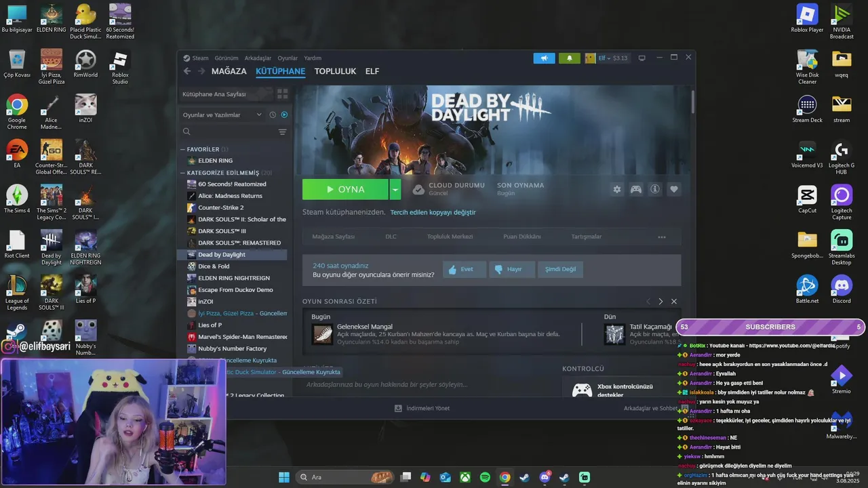The image size is (868, 488).
Task: Open NVIDIA Broadcast desktop icon
Action: 842,22
